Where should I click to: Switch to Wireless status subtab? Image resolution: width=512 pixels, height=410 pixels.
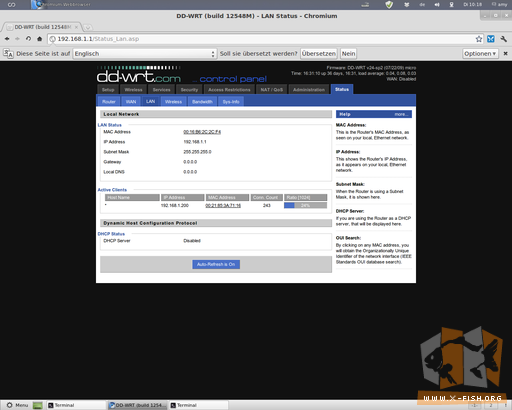point(173,102)
